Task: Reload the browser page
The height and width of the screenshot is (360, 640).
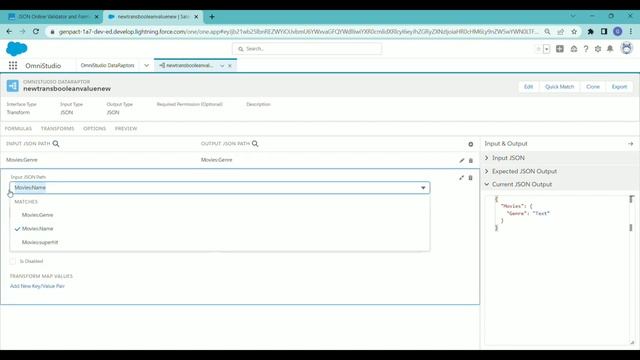Action: tap(36, 31)
